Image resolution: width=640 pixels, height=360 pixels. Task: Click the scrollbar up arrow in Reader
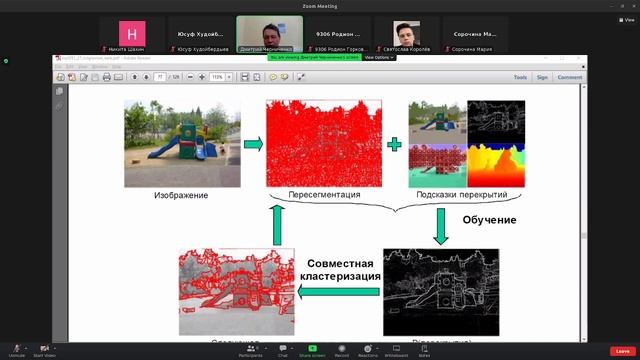coord(584,87)
